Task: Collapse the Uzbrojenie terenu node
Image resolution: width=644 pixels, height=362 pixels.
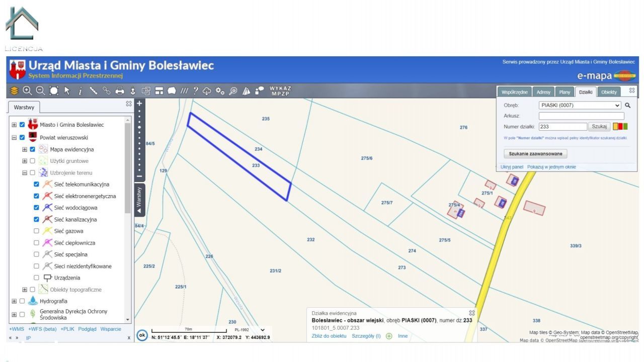Action: [x=25, y=172]
